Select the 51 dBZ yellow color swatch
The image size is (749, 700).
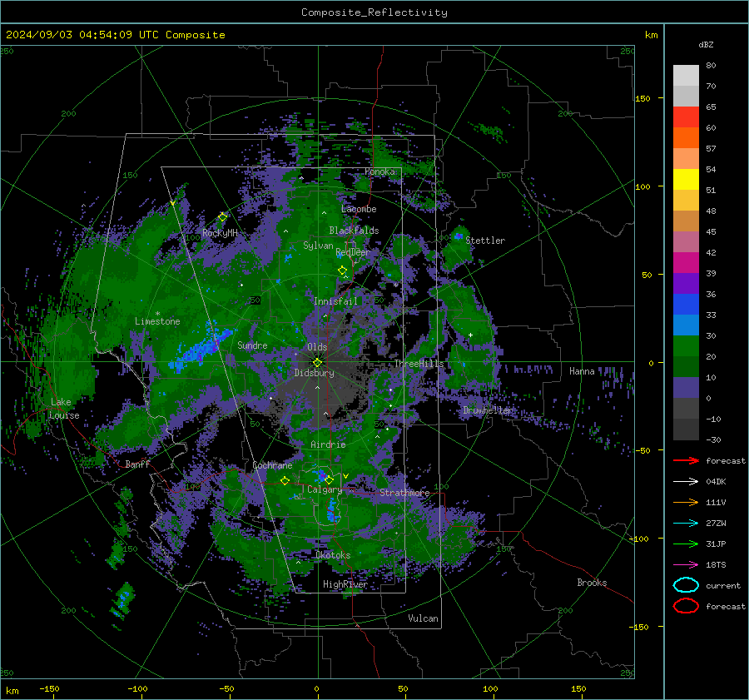pyautogui.click(x=686, y=179)
